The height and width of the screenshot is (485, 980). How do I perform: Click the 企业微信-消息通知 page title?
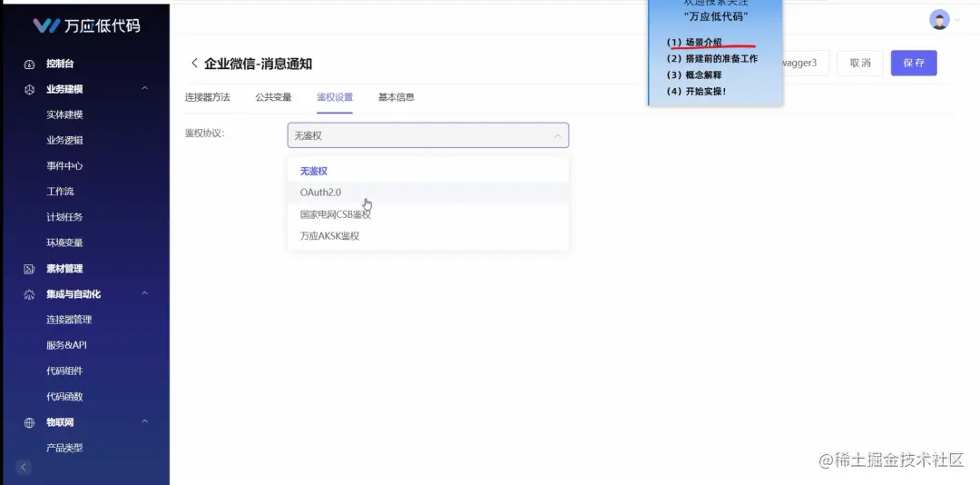click(x=258, y=64)
